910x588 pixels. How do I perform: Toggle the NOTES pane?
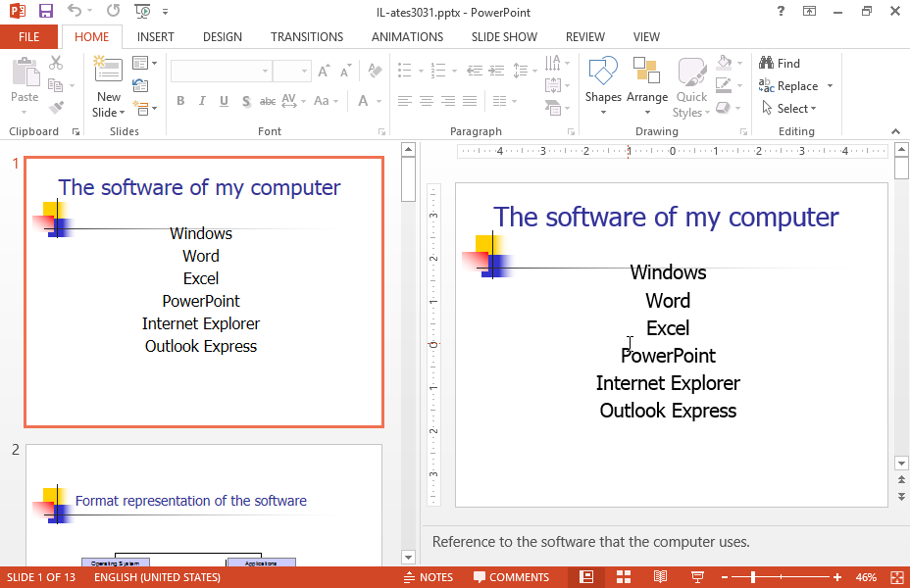coord(429,577)
